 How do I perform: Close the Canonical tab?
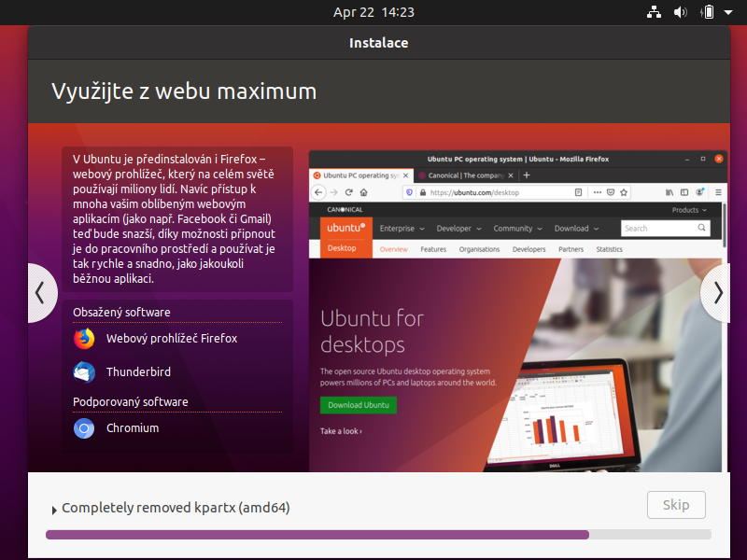[510, 175]
